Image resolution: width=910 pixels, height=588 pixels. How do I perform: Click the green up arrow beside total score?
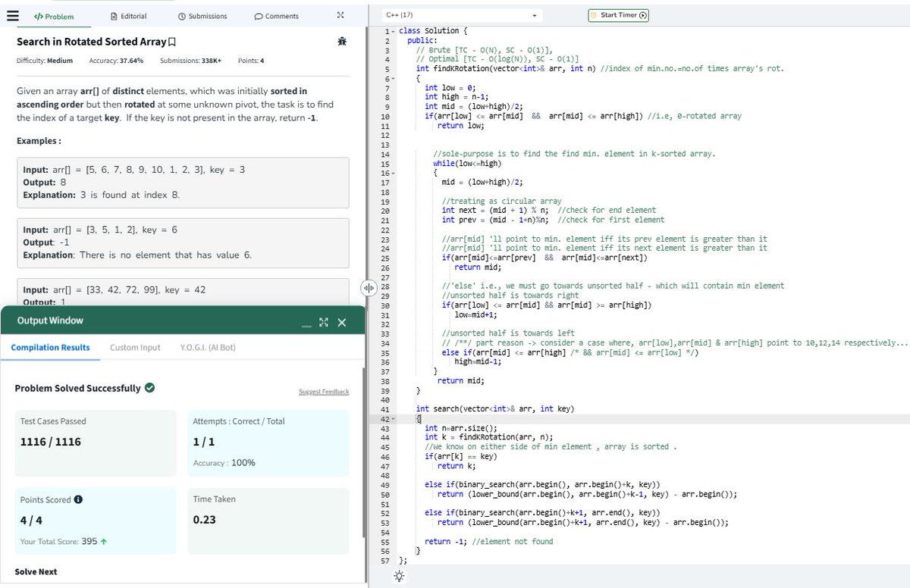coord(103,542)
